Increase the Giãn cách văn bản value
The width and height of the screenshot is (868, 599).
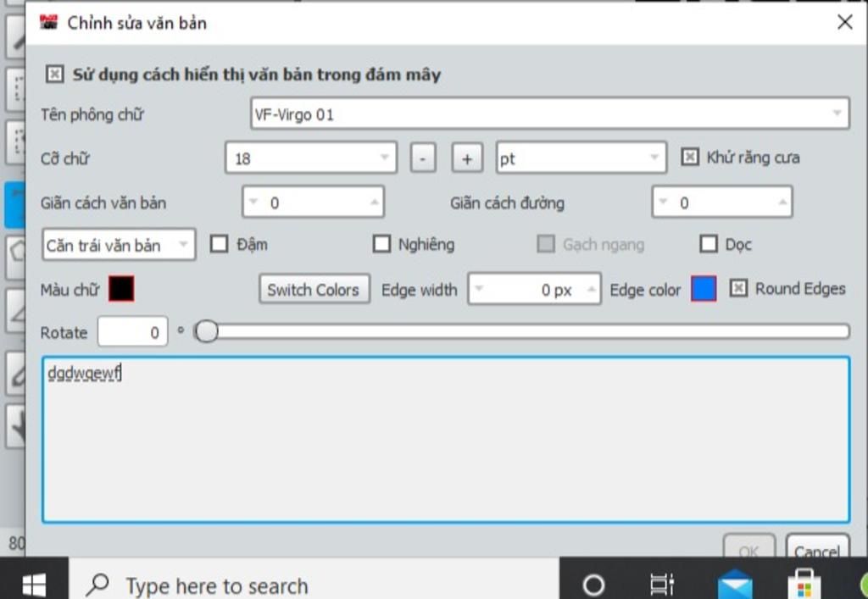point(375,202)
